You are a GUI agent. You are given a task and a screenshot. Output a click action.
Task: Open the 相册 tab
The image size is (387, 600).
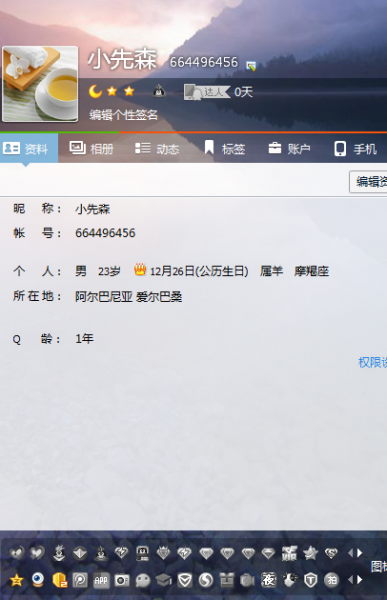[x=91, y=148]
